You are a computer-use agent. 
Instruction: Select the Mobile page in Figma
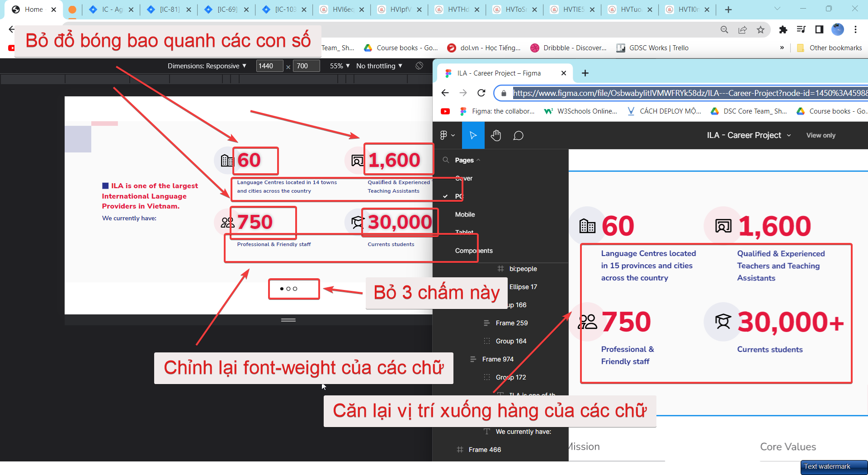pyautogui.click(x=465, y=214)
